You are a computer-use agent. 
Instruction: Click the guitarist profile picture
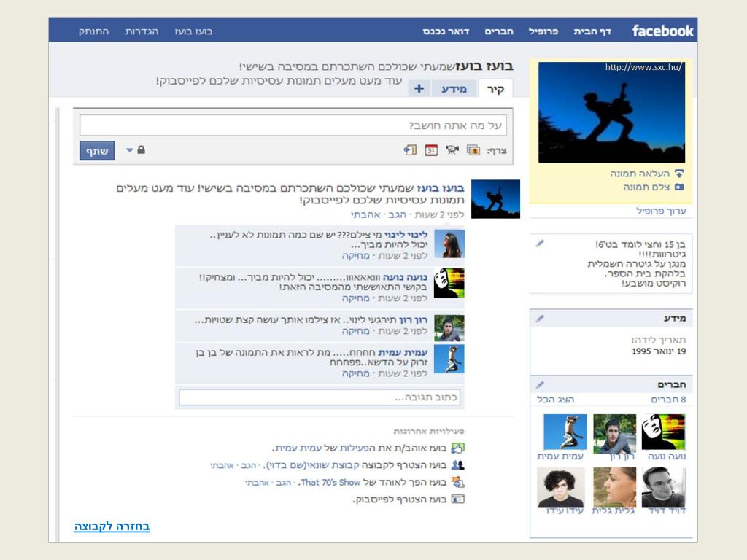pyautogui.click(x=612, y=112)
